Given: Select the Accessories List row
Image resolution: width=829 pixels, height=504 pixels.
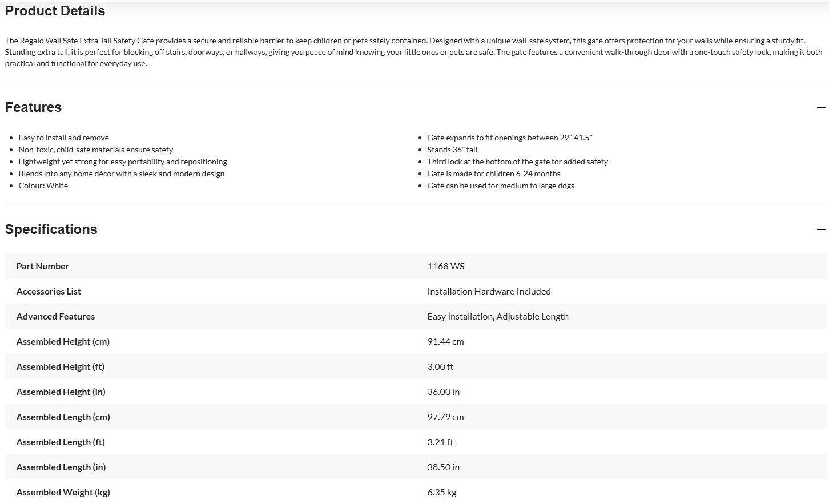Looking at the screenshot, I should [416, 291].
